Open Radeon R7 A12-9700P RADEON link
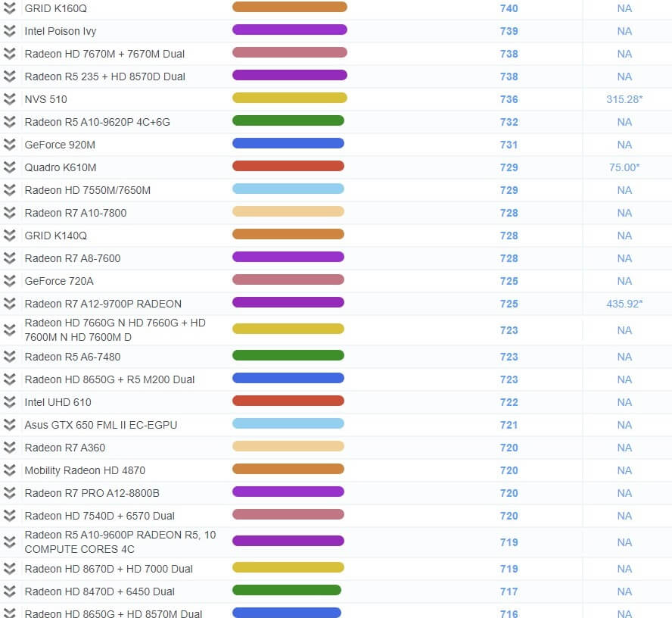This screenshot has height=618, width=672. (103, 304)
